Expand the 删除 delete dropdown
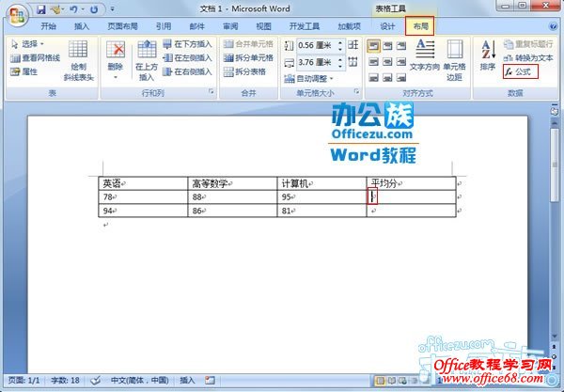The image size is (564, 392). 116,77
